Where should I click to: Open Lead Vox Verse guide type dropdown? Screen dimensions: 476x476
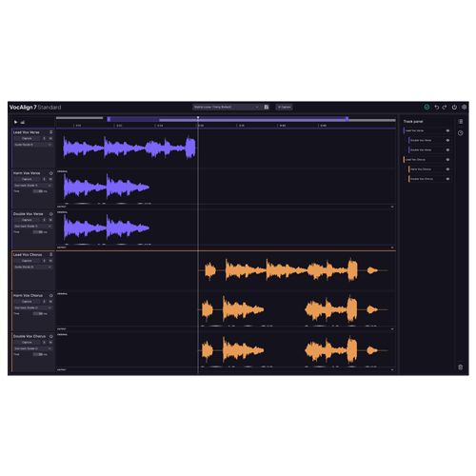[32, 145]
